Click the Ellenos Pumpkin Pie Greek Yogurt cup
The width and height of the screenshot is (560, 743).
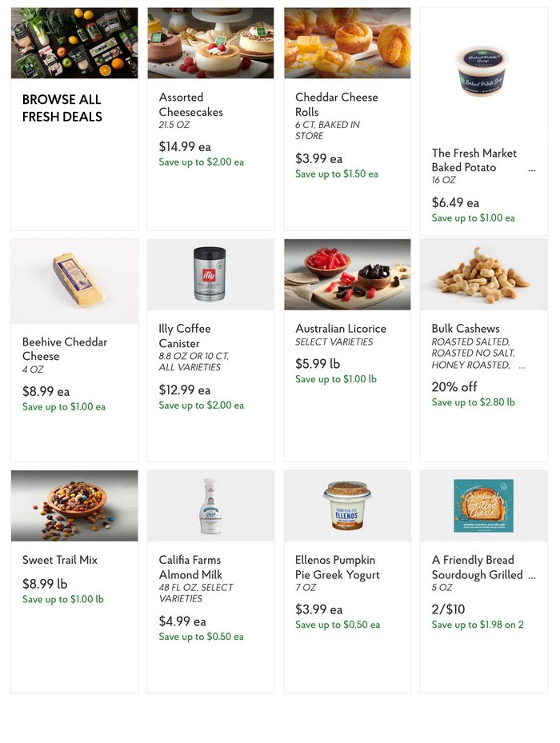point(346,505)
